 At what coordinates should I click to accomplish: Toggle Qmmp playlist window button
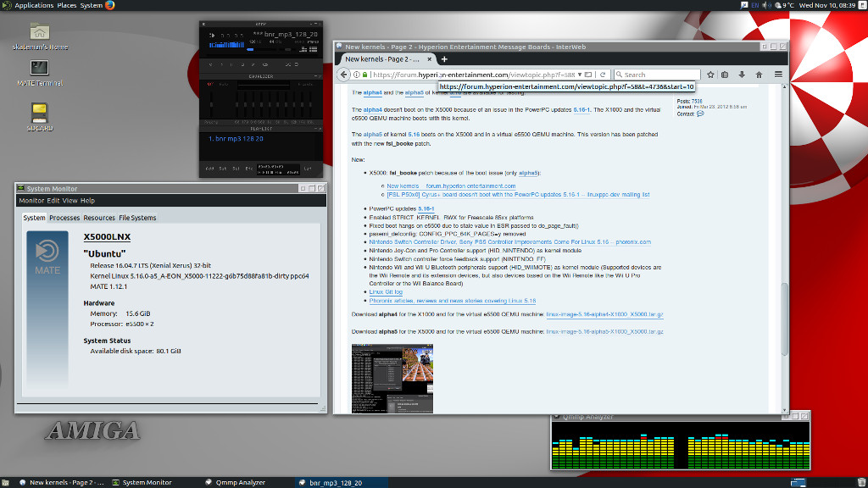(314, 49)
